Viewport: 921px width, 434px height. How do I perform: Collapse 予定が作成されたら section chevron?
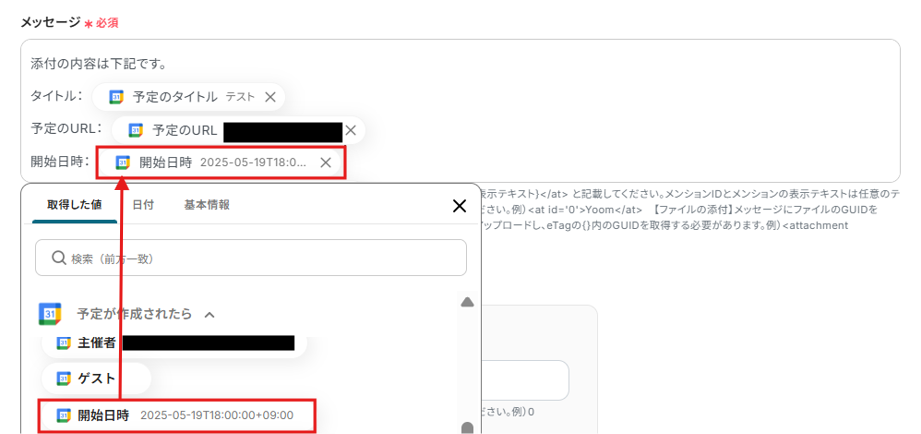point(209,315)
